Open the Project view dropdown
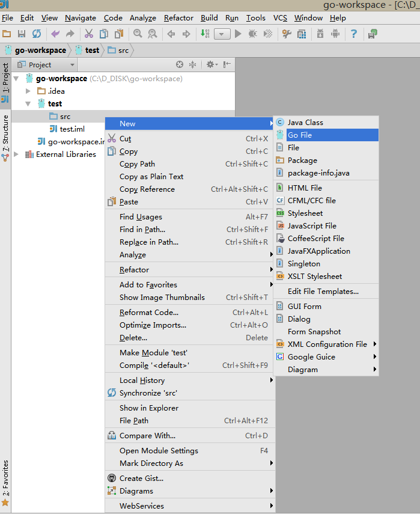Image resolution: width=420 pixels, height=514 pixels. point(46,65)
